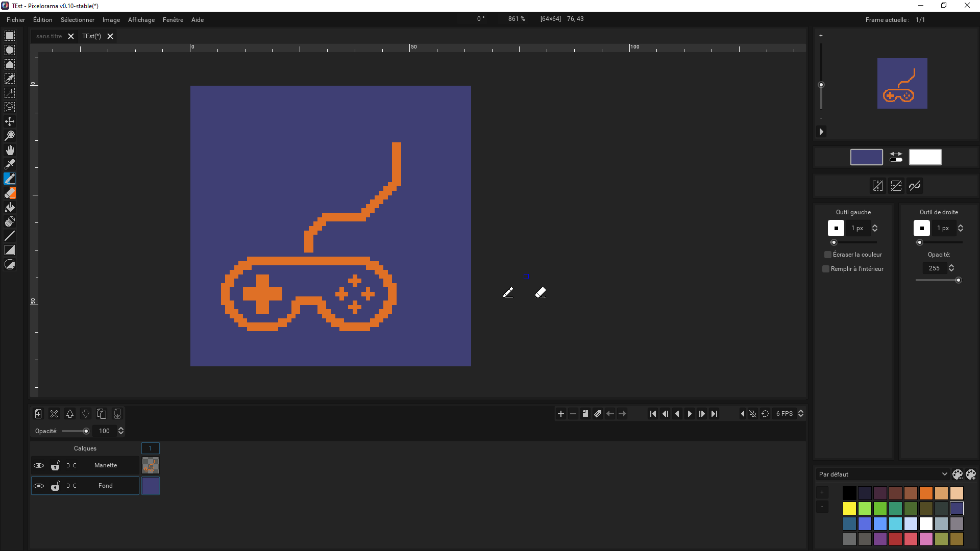The image size is (980, 551).
Task: Add a new layer with the plus button
Action: [38, 414]
